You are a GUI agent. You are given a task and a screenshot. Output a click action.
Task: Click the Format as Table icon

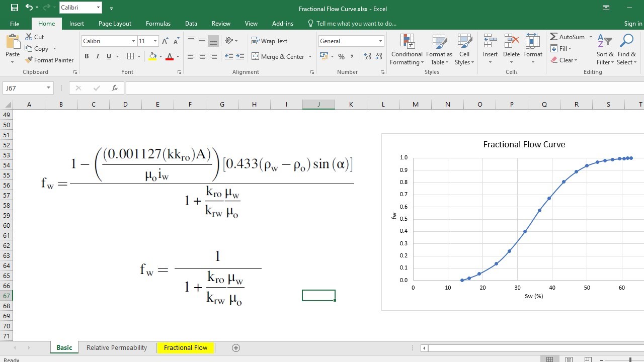click(439, 42)
